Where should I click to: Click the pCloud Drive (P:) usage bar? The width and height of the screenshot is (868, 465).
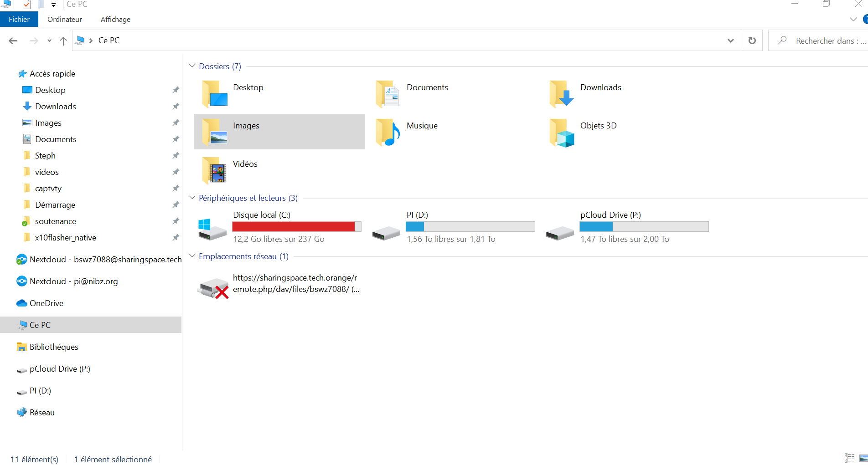644,226
